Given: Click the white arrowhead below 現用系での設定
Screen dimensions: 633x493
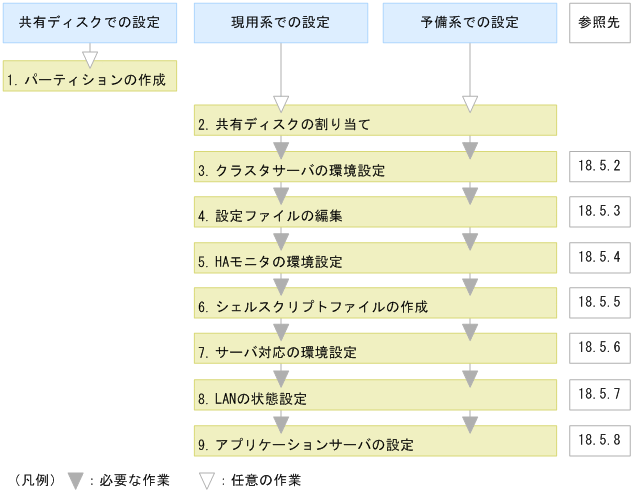Looking at the screenshot, I should click(281, 103).
